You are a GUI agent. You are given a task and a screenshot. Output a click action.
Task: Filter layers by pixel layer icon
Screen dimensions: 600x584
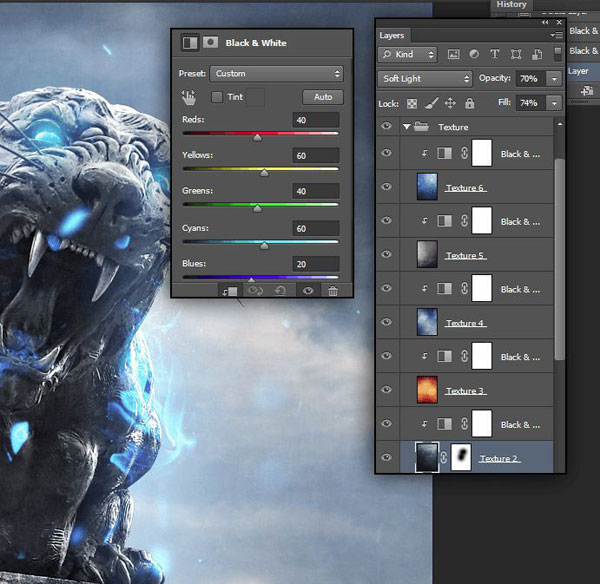pos(453,54)
